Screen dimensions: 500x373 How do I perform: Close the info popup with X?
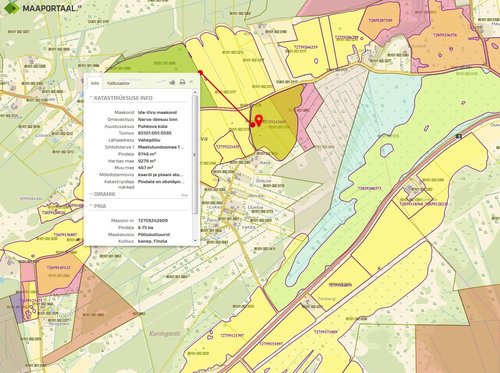point(191,82)
